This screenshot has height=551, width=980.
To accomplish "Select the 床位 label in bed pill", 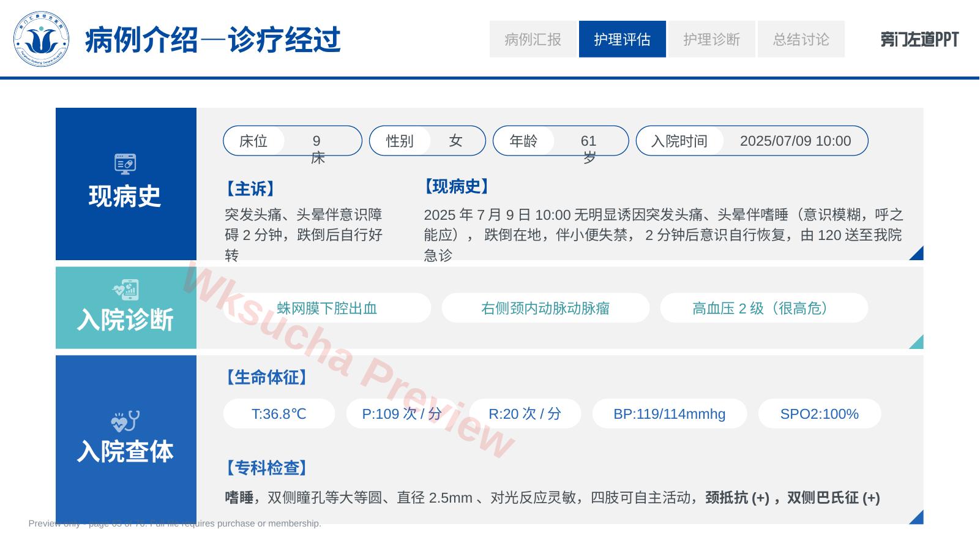I will [253, 141].
